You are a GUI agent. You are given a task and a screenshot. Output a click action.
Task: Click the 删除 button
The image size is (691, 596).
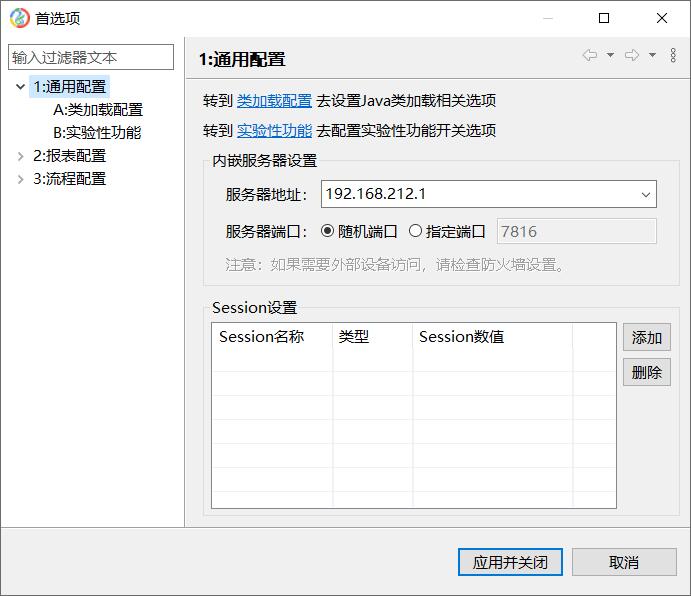click(646, 372)
